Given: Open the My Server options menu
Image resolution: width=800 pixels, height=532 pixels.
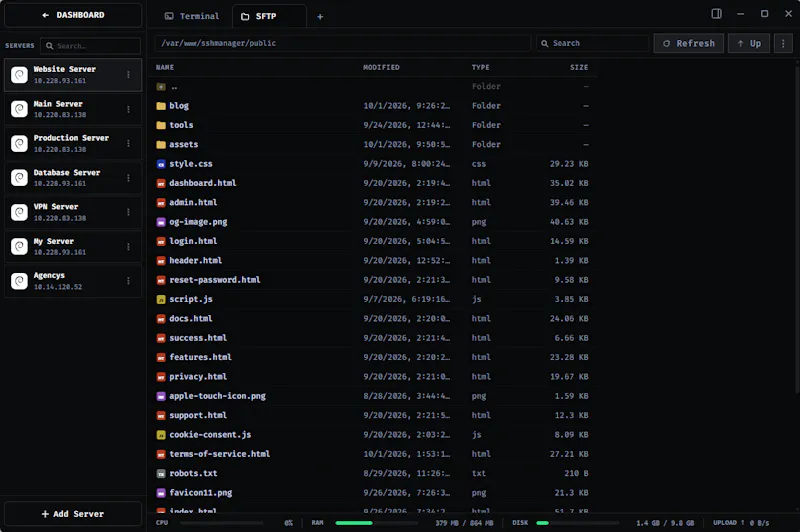Looking at the screenshot, I should point(128,247).
